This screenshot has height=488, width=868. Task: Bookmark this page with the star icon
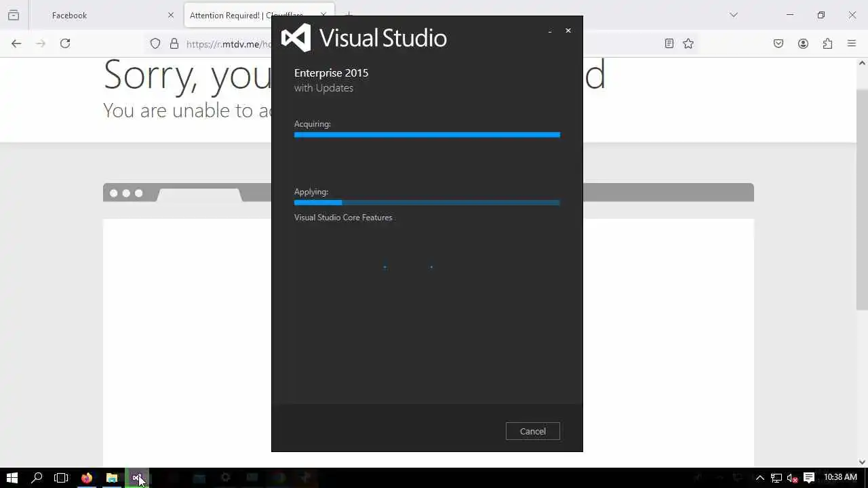click(x=688, y=43)
